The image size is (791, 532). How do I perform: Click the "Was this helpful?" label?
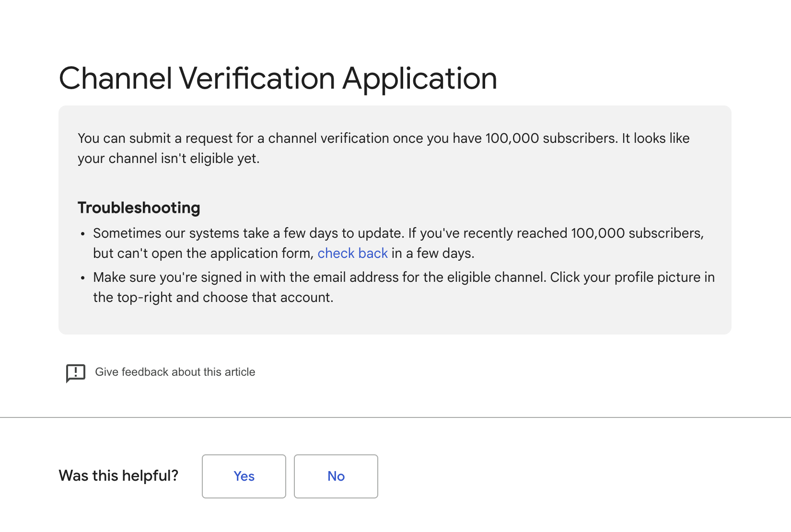tap(118, 475)
